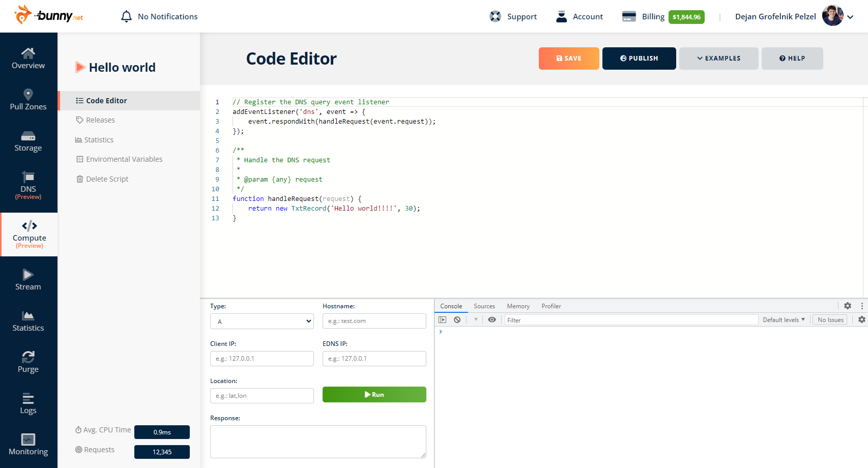Click the Client IP input field
Screen dimensions: 868x468
click(262, 359)
